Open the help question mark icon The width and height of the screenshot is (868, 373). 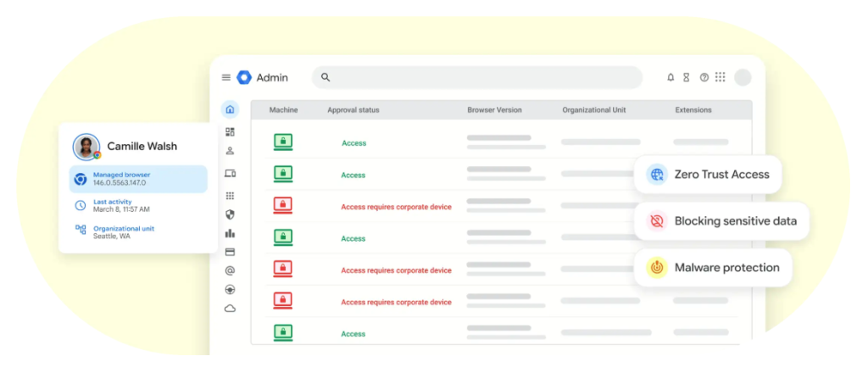point(704,77)
